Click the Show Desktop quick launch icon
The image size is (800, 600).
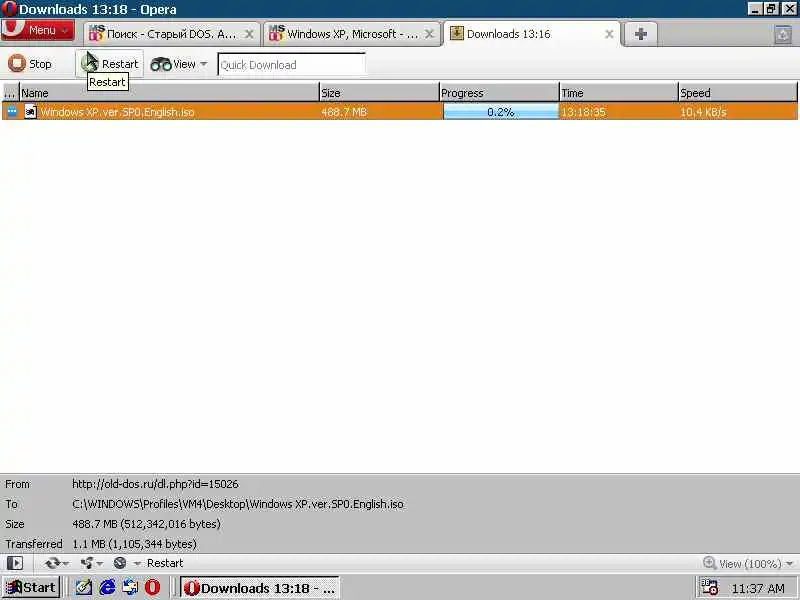point(84,587)
